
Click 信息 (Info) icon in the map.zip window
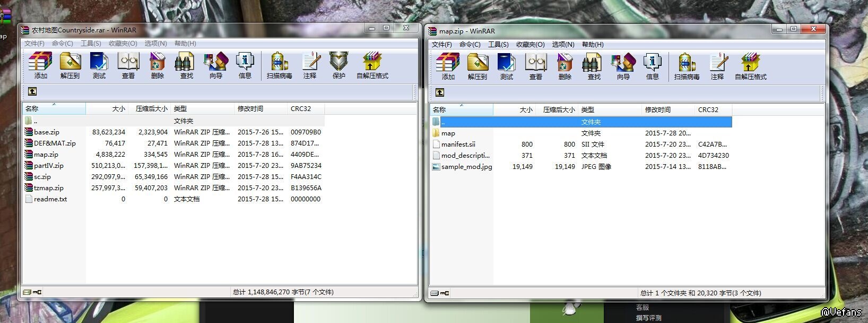pyautogui.click(x=652, y=66)
